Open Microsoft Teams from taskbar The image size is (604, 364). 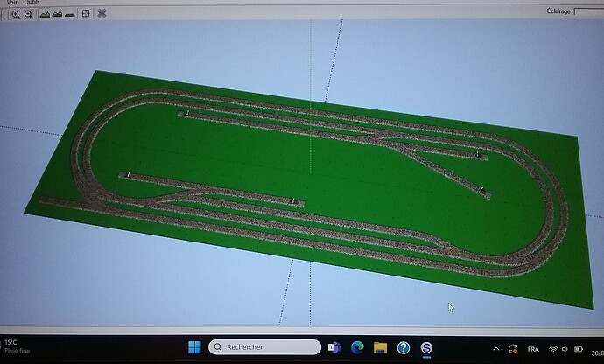click(334, 347)
